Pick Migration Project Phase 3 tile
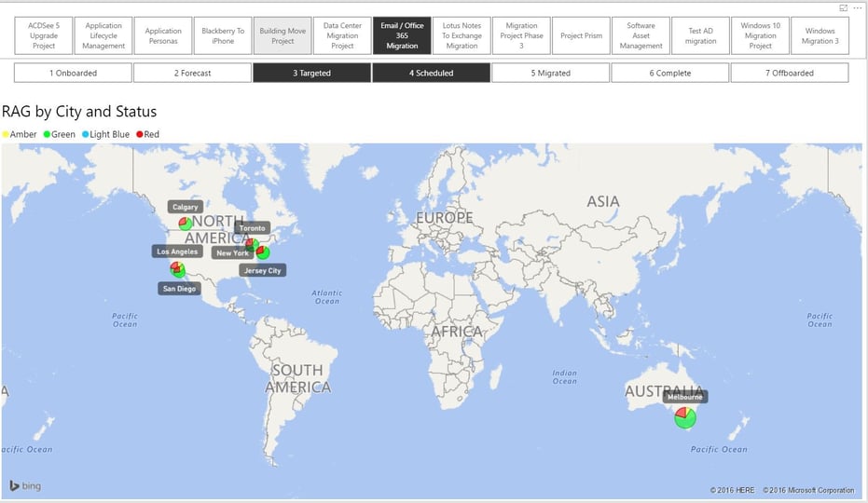Screen dimensions: 868x503 tap(521, 35)
